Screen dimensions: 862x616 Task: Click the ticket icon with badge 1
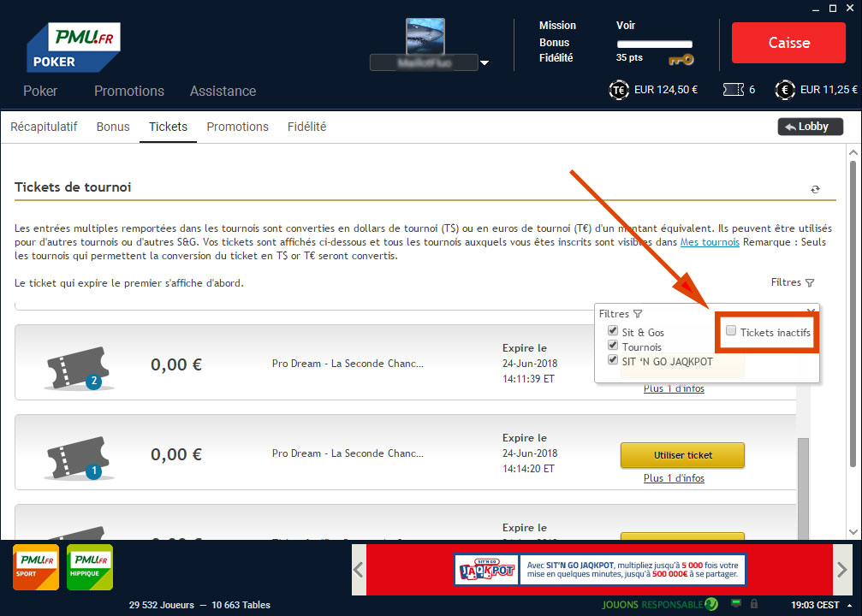pyautogui.click(x=78, y=458)
